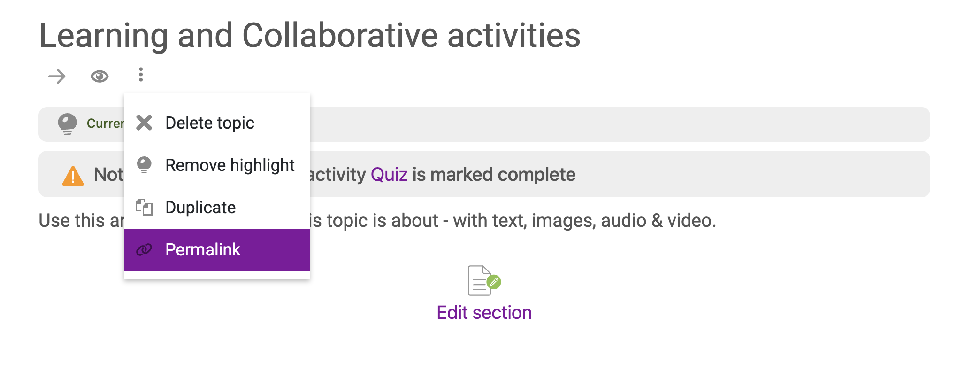
Task: Select Duplicate from the topic menu
Action: pyautogui.click(x=217, y=208)
